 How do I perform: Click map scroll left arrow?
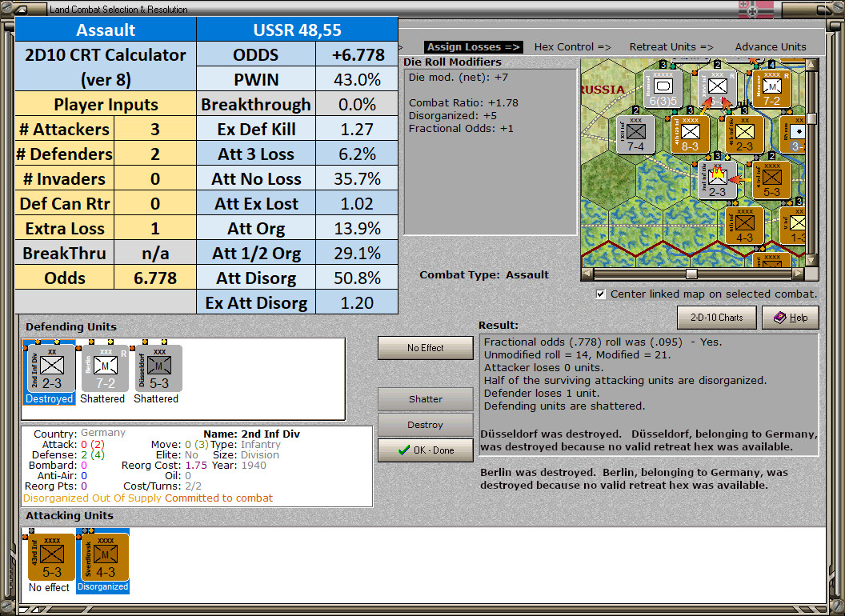587,274
